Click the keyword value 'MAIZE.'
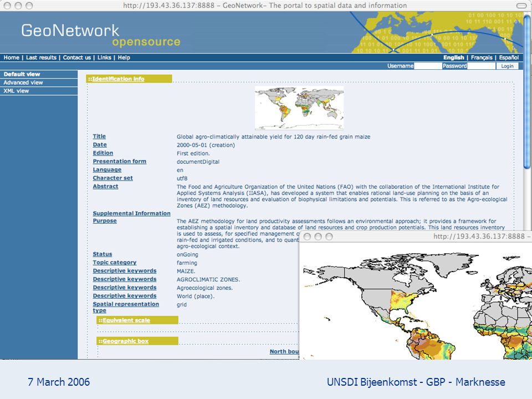Screen dimensions: 532x399 [x=186, y=271]
